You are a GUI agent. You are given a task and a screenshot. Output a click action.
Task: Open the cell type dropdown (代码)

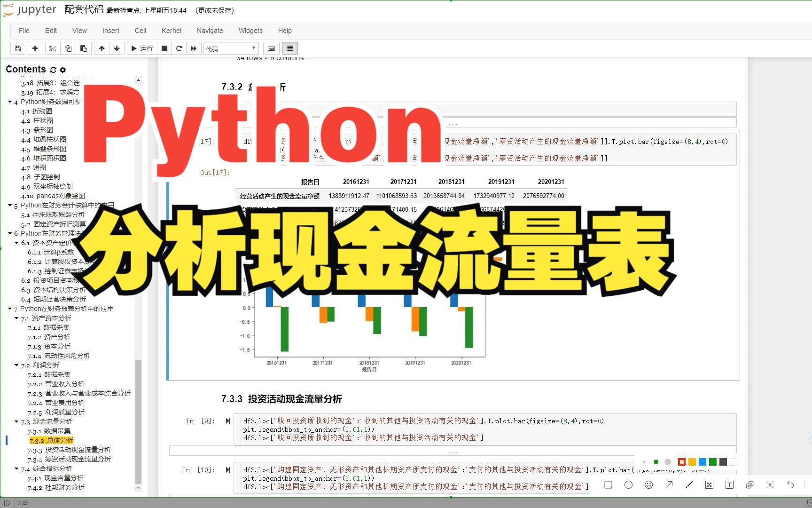coord(231,48)
